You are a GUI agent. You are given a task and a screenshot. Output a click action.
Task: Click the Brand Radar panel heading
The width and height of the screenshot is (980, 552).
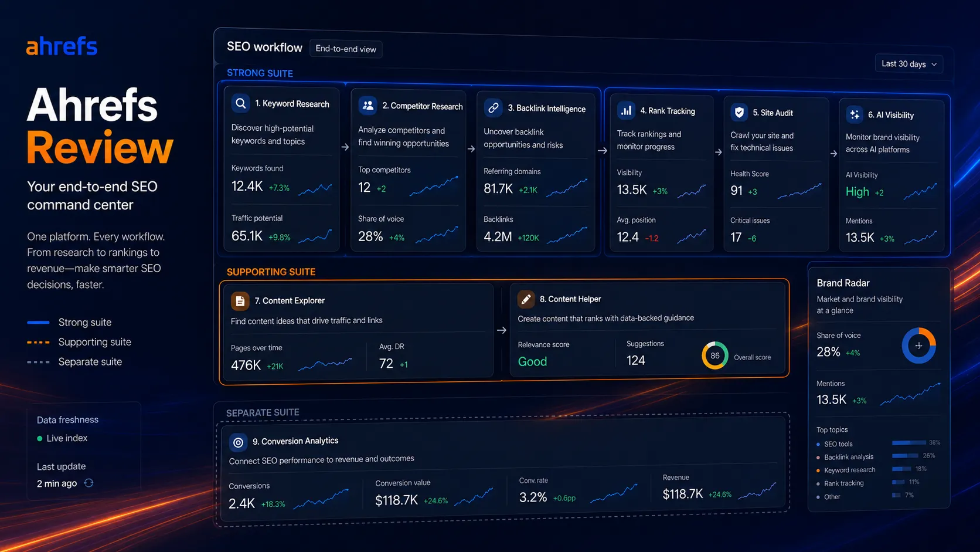843,283
